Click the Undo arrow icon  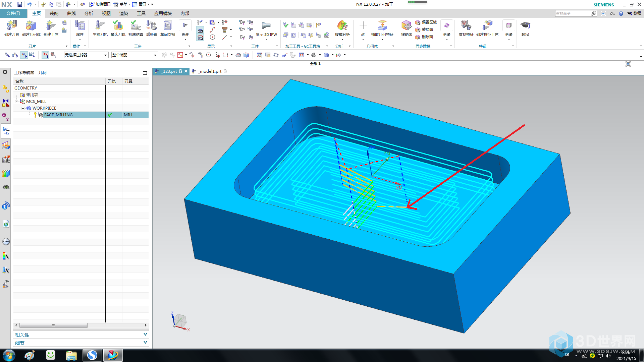click(30, 4)
